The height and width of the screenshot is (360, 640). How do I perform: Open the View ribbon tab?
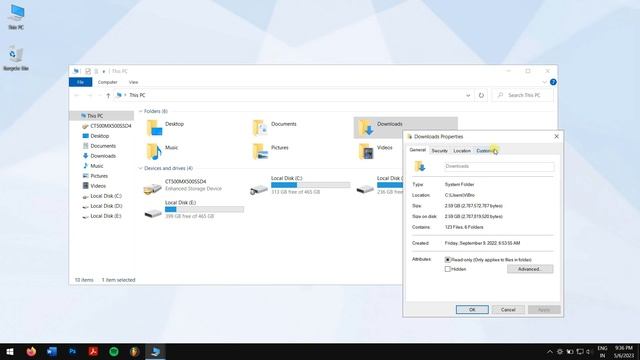[133, 82]
